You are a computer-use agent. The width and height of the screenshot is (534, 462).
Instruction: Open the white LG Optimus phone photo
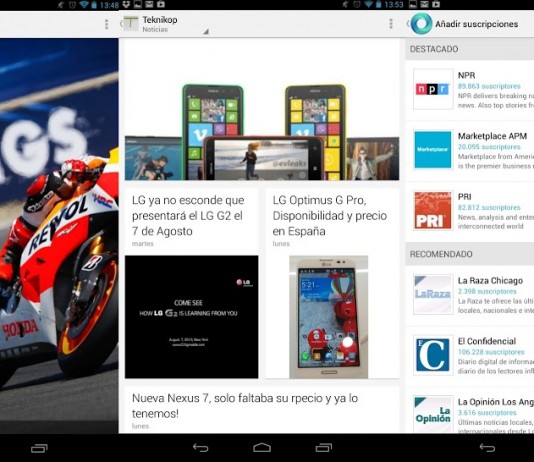pyautogui.click(x=329, y=317)
